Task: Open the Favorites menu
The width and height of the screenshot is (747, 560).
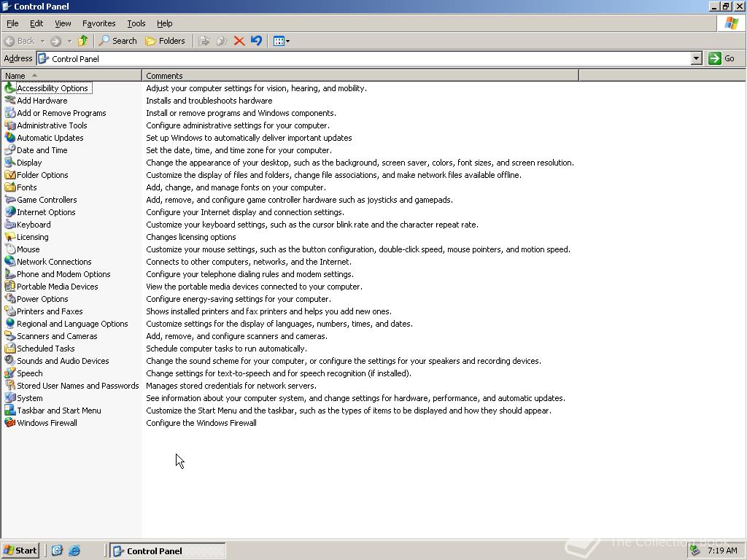Action: click(x=98, y=23)
